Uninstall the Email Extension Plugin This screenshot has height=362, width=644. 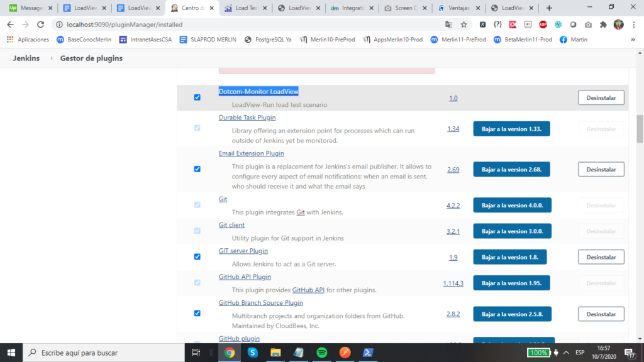[601, 169]
